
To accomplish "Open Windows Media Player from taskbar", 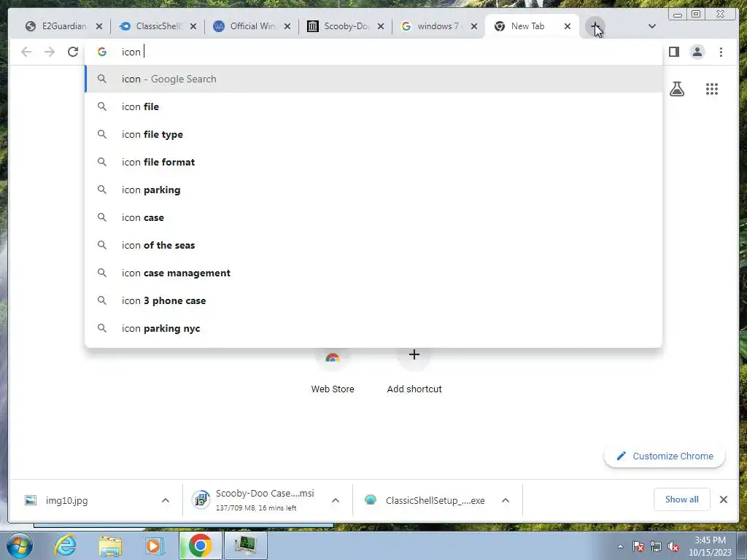I will 154,545.
